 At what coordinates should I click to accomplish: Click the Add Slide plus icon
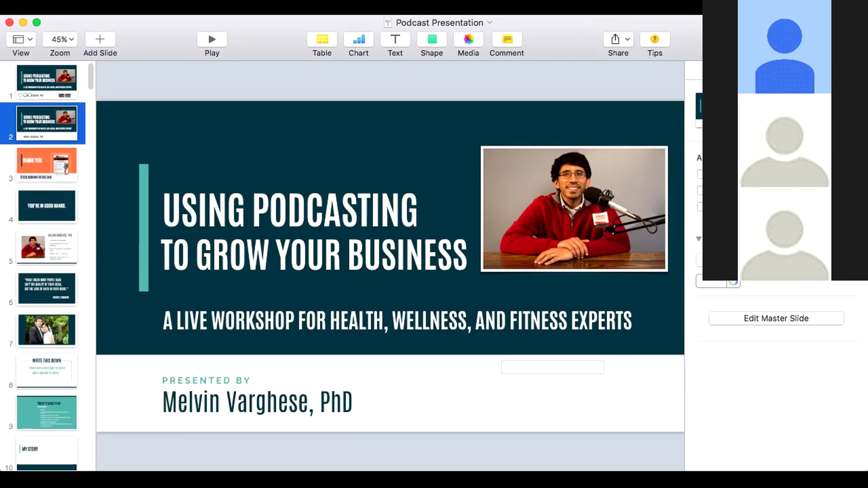coord(100,39)
